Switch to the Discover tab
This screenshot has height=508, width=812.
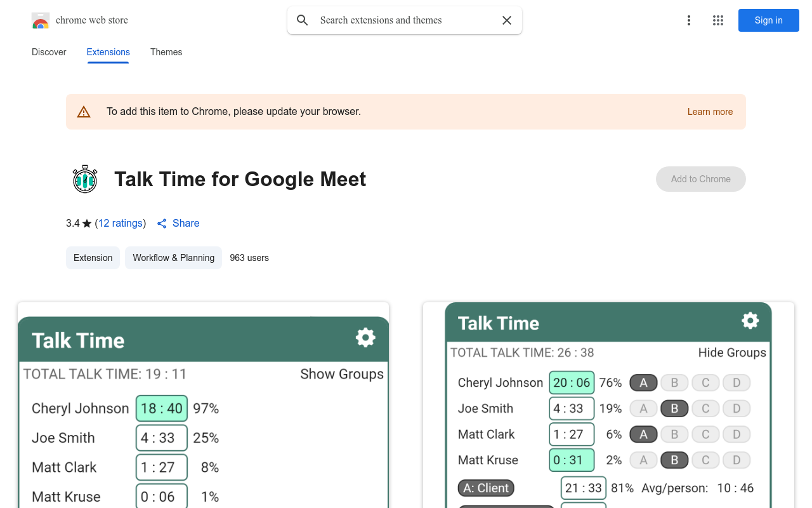coord(49,52)
